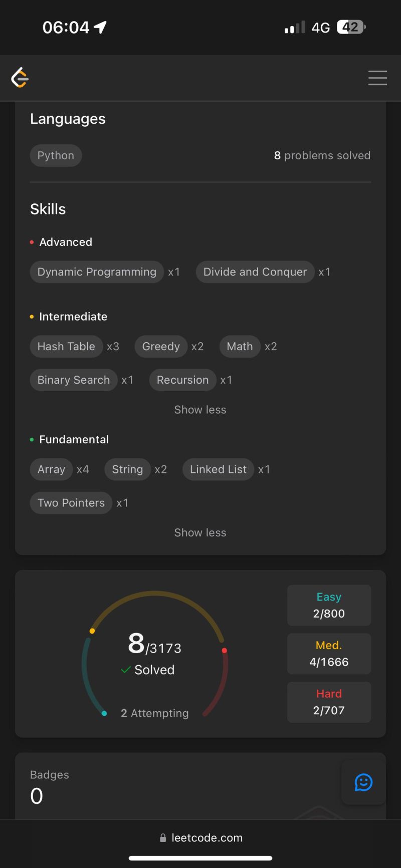Click the green Solved checkmark

[x=126, y=670]
